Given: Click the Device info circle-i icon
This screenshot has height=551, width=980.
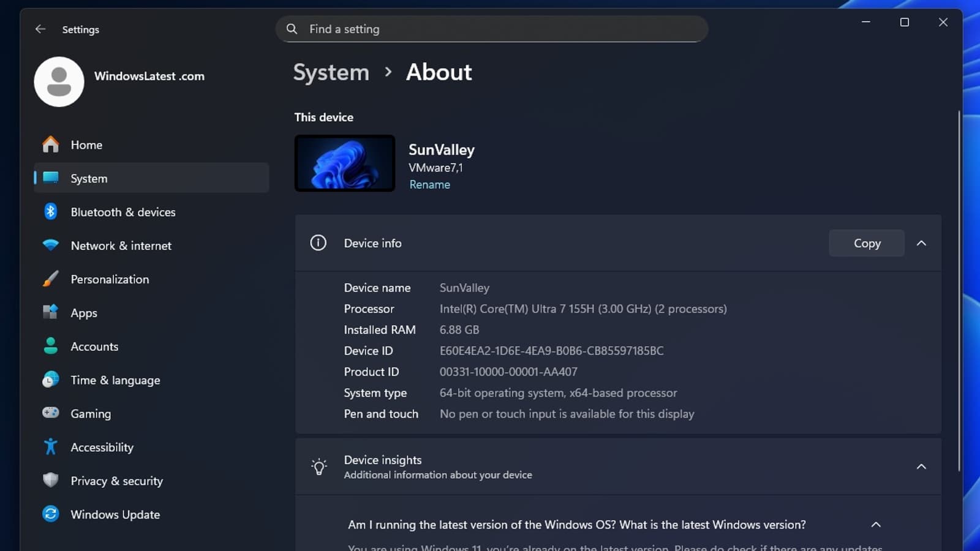Looking at the screenshot, I should point(318,243).
